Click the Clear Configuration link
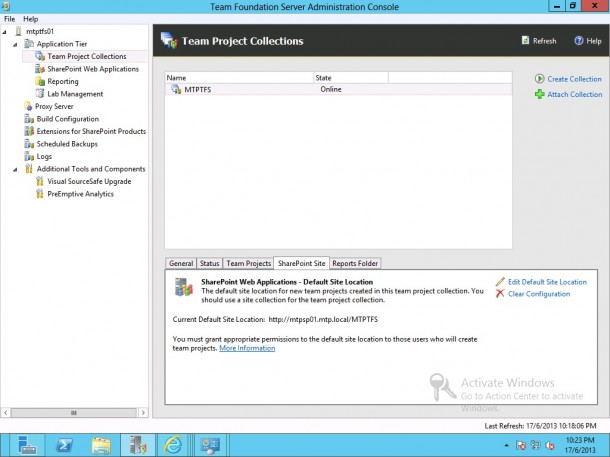This screenshot has width=610, height=457. (x=539, y=294)
